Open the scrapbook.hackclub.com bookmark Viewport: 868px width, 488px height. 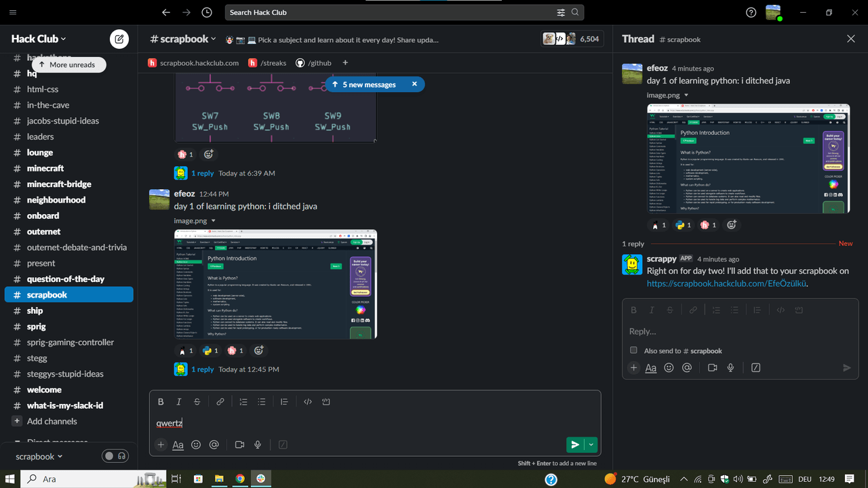pyautogui.click(x=193, y=63)
